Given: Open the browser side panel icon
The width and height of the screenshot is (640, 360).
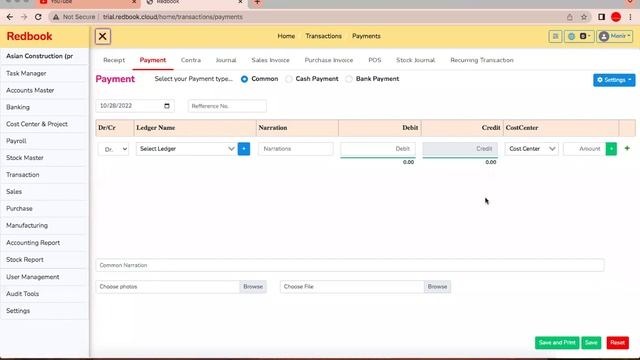Looking at the screenshot, I should pyautogui.click(x=601, y=17).
